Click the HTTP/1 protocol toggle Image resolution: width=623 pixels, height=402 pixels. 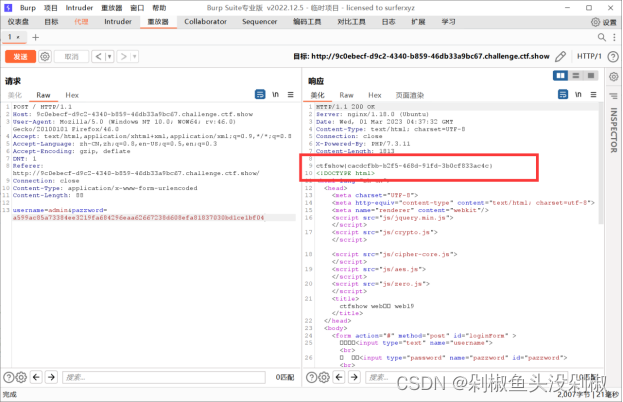589,56
